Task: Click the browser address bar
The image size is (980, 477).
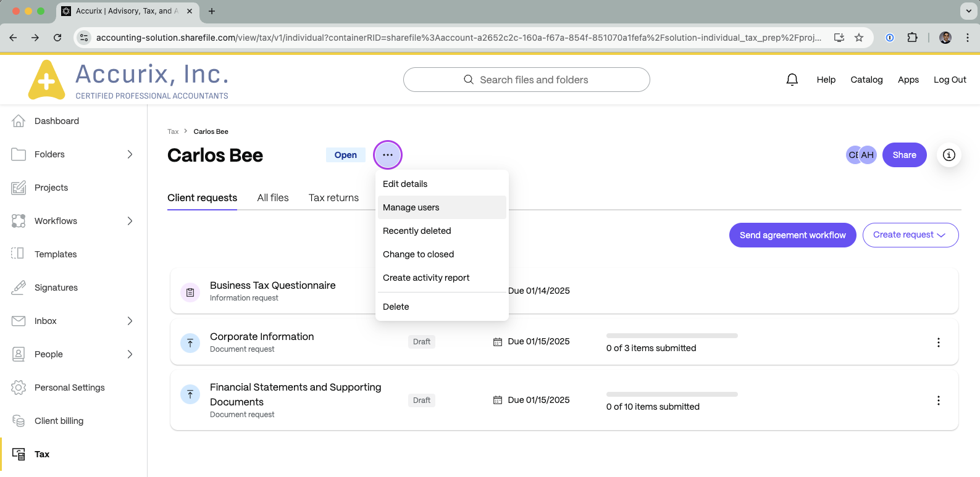Action: pos(459,38)
